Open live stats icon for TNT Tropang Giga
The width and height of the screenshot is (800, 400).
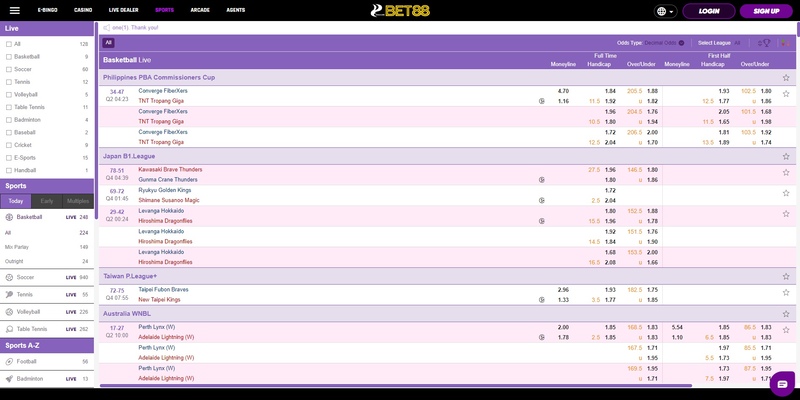tap(542, 101)
